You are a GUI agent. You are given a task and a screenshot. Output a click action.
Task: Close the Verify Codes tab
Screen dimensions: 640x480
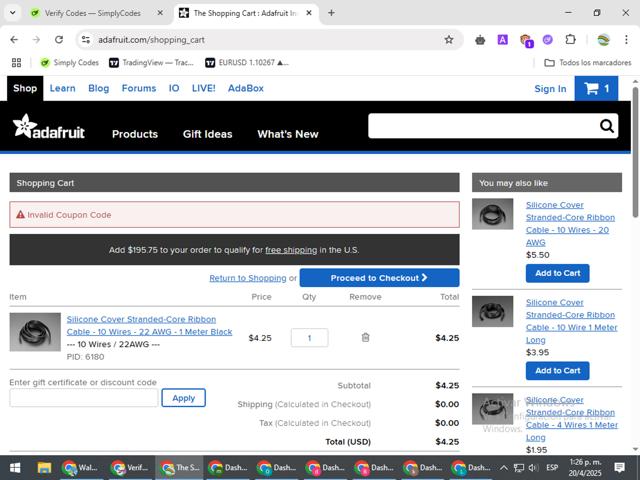pos(160,13)
